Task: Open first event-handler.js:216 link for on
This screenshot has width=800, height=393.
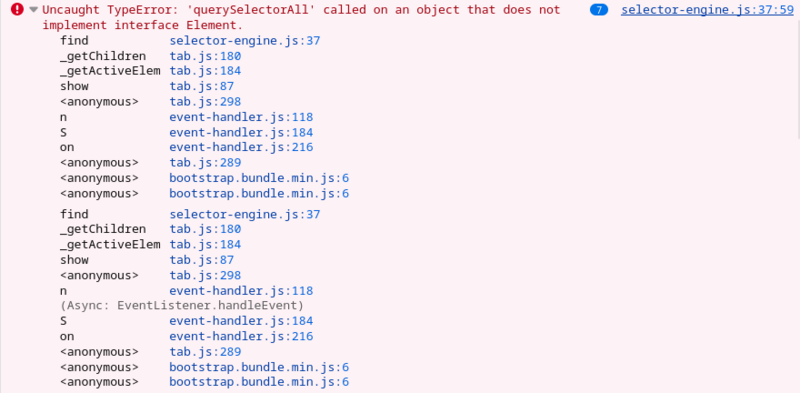Action: tap(241, 148)
